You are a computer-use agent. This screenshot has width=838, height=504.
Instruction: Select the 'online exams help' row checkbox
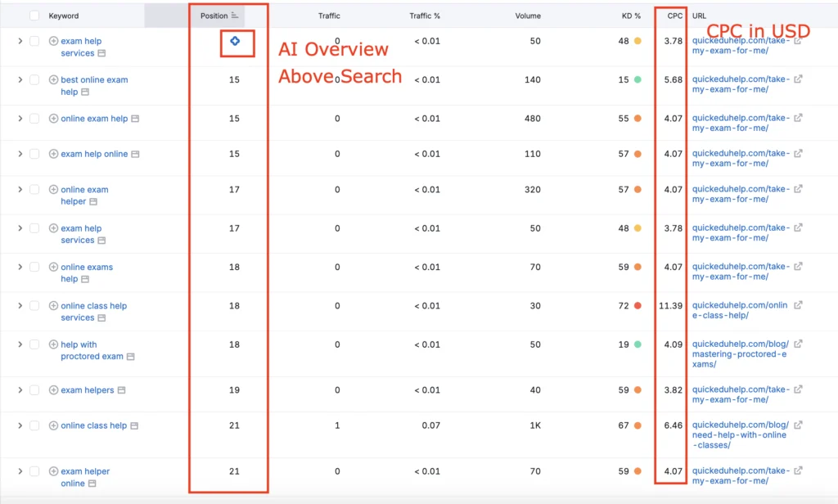coord(34,267)
